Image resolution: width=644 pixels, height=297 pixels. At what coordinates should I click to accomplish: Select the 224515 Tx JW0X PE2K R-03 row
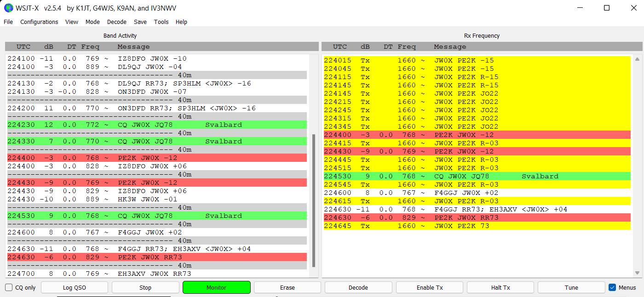point(477,168)
